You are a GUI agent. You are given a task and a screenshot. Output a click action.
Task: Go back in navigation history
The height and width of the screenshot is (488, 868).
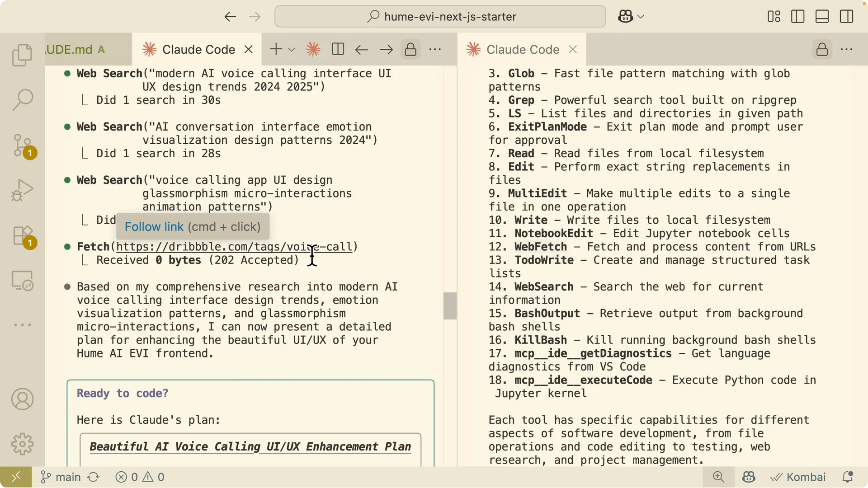pos(230,17)
